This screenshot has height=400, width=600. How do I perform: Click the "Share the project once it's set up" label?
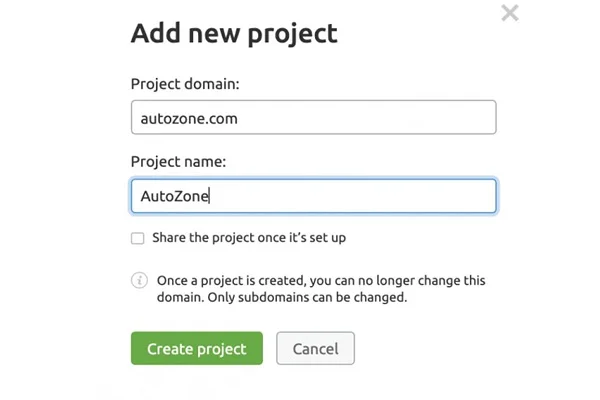(x=249, y=239)
